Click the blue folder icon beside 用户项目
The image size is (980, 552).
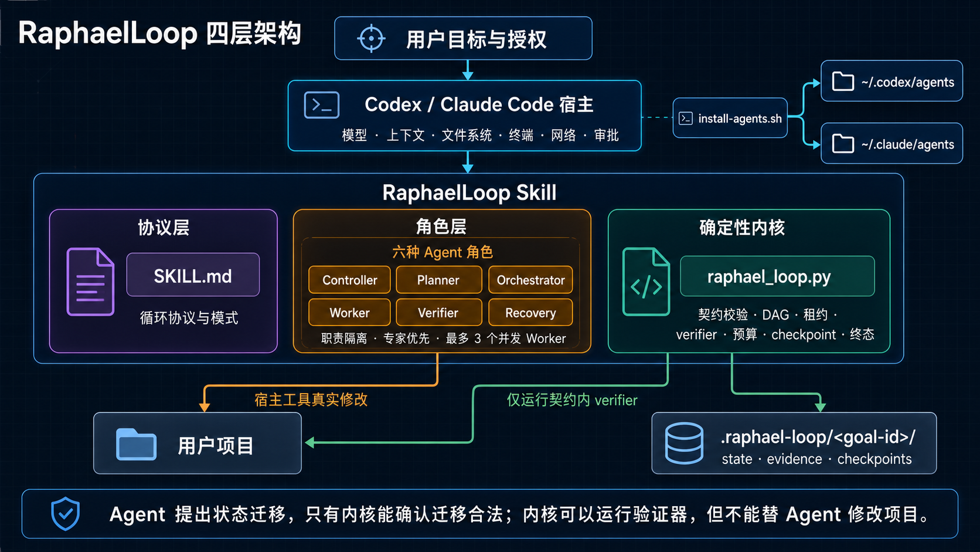tap(136, 444)
